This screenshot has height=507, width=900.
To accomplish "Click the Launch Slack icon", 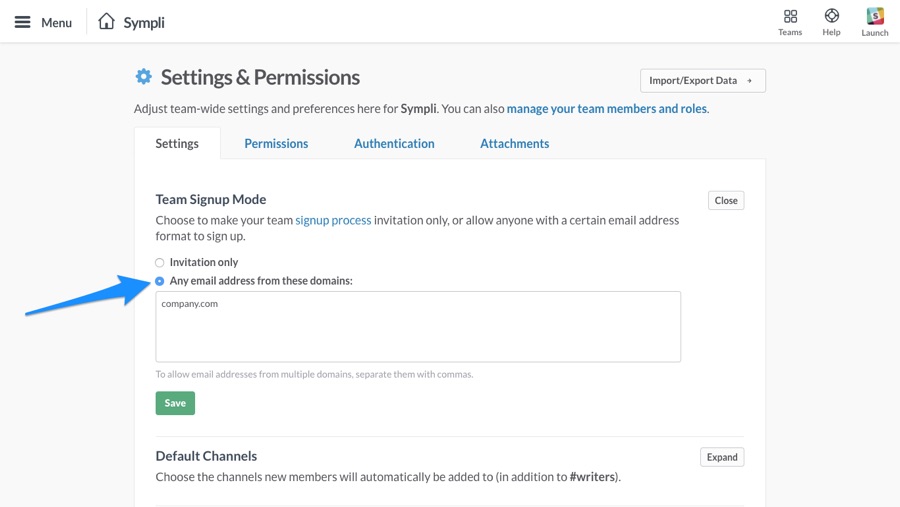I will coord(875,16).
